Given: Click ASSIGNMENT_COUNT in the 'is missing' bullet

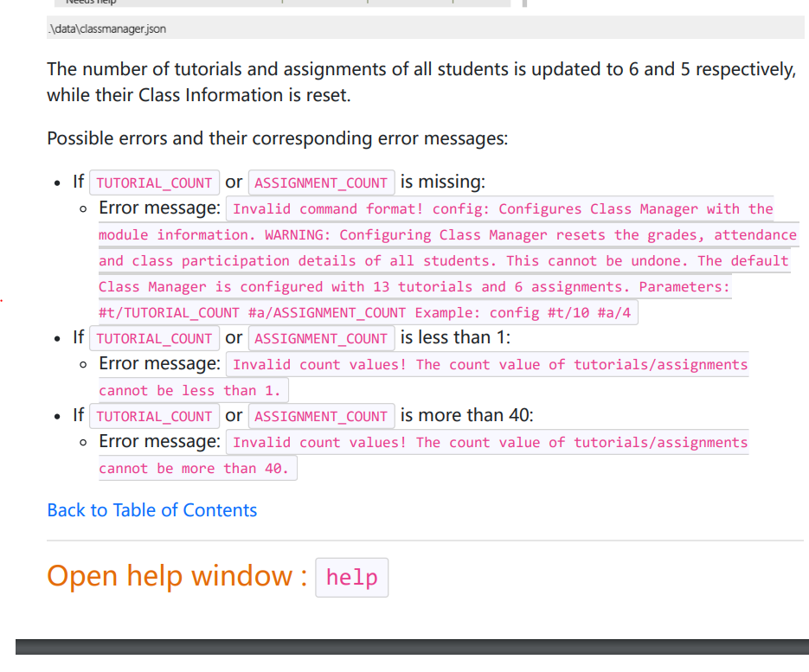Looking at the screenshot, I should pos(321,182).
